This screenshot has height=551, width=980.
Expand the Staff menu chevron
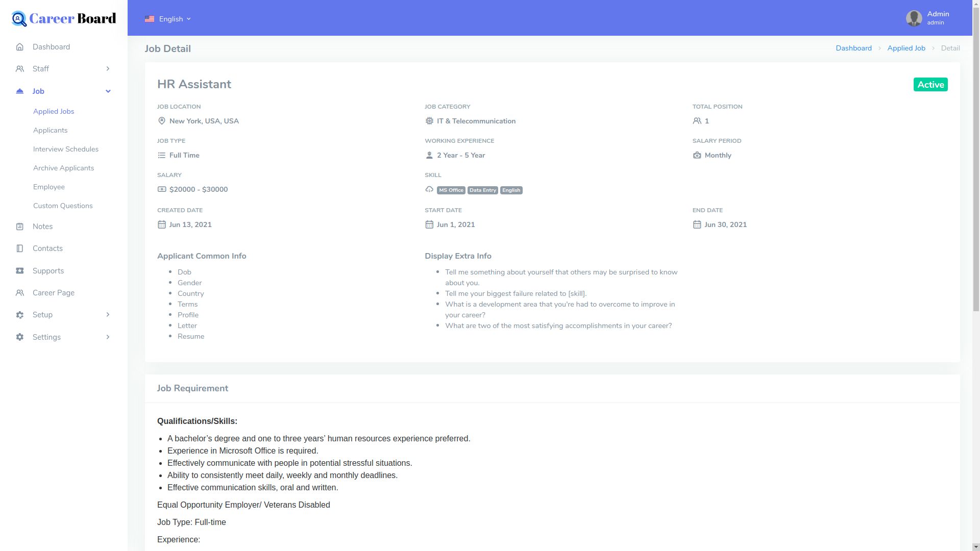click(x=108, y=69)
